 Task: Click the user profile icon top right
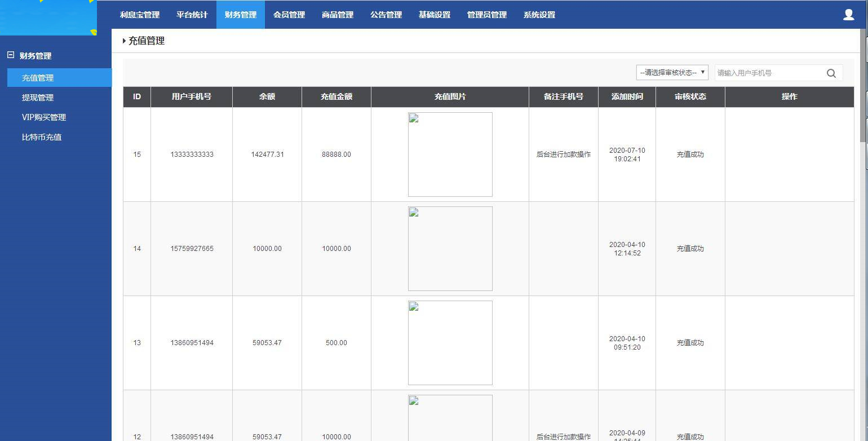coord(848,15)
